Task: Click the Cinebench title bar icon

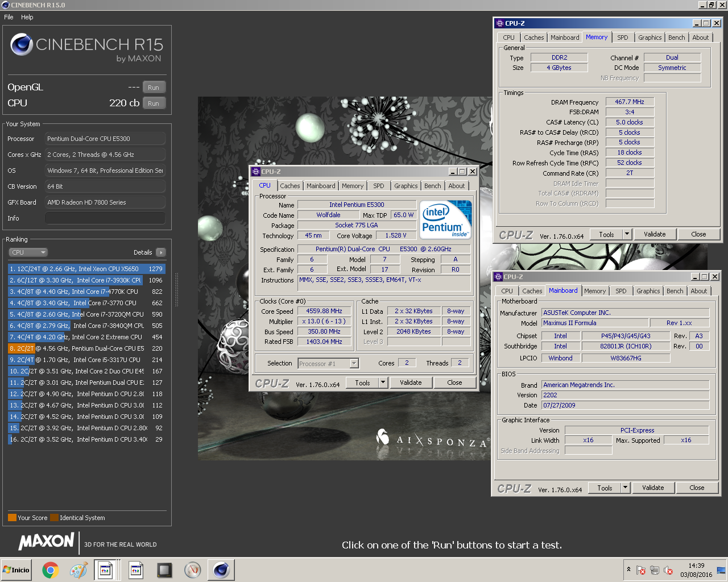Action: tap(5, 5)
